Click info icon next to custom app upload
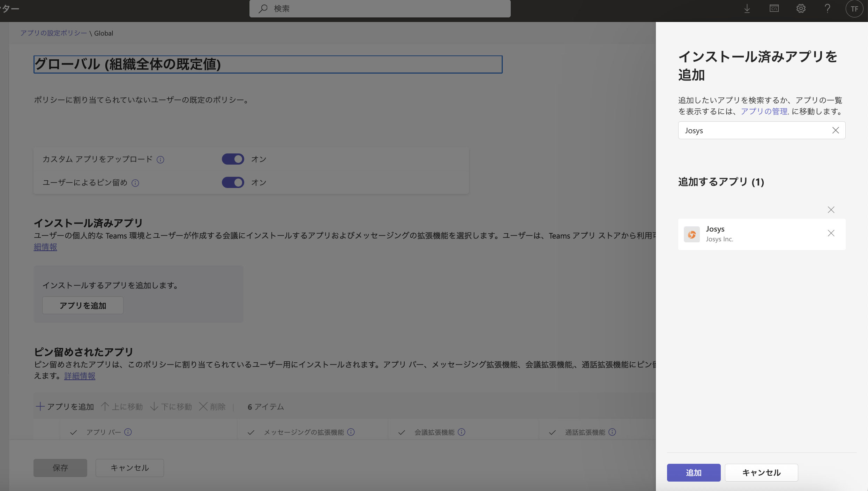Viewport: 868px width, 491px height. 160,160
